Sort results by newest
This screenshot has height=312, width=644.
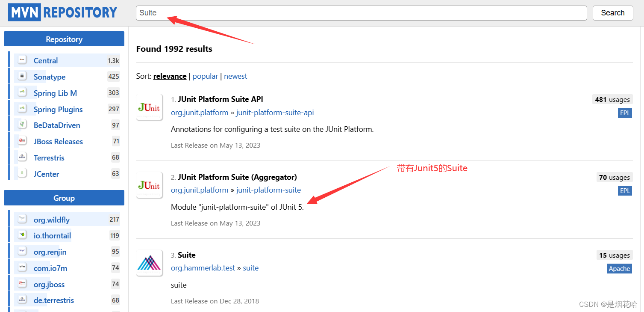click(x=235, y=76)
